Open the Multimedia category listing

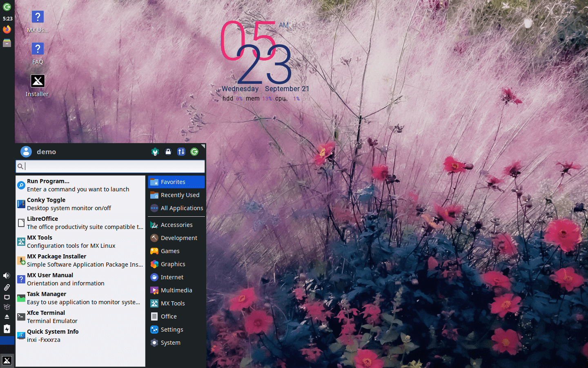[x=176, y=290]
